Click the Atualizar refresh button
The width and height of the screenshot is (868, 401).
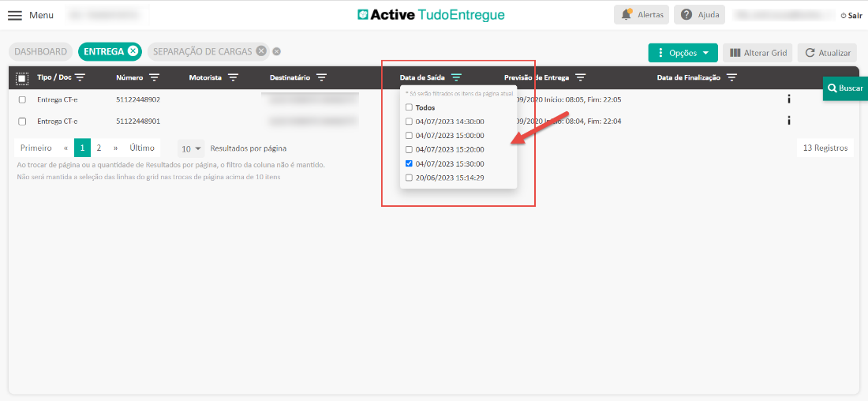click(827, 53)
